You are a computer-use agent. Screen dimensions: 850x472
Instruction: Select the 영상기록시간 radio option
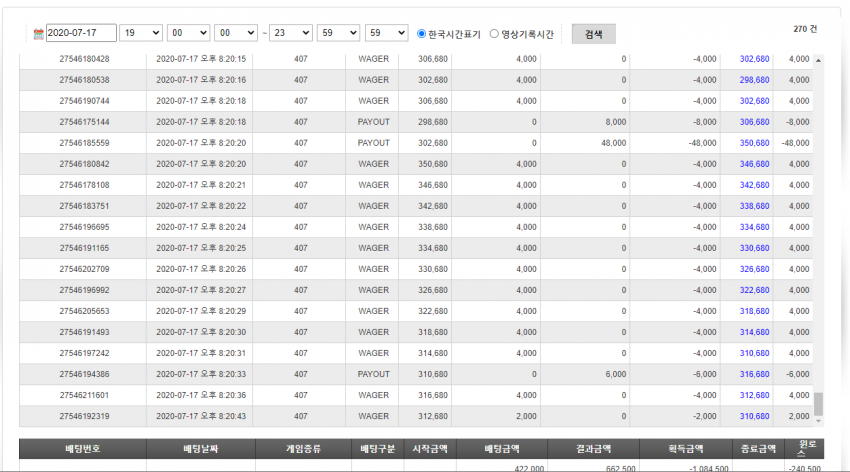[x=494, y=34]
